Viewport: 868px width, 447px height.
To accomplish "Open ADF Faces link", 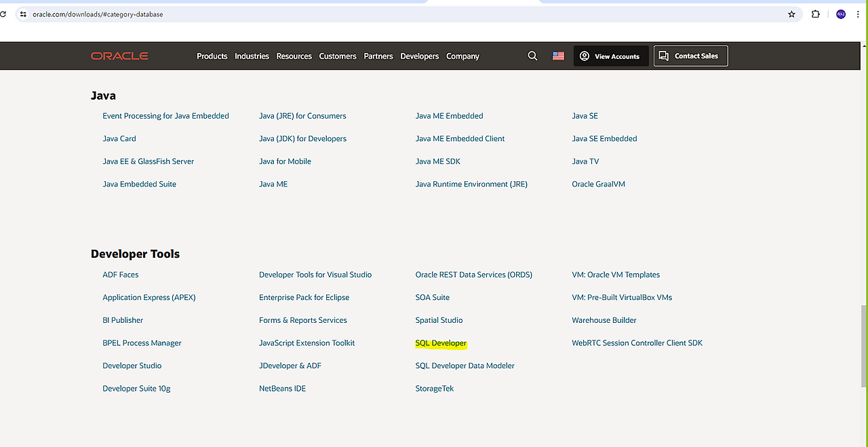I will coord(121,275).
